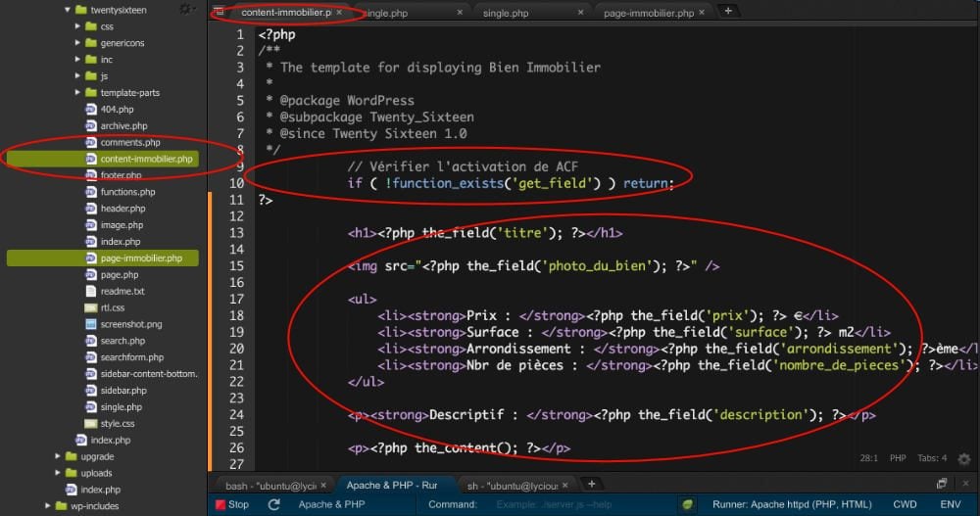Click the green debugger bug icon
980x516 pixels.
coord(690,504)
